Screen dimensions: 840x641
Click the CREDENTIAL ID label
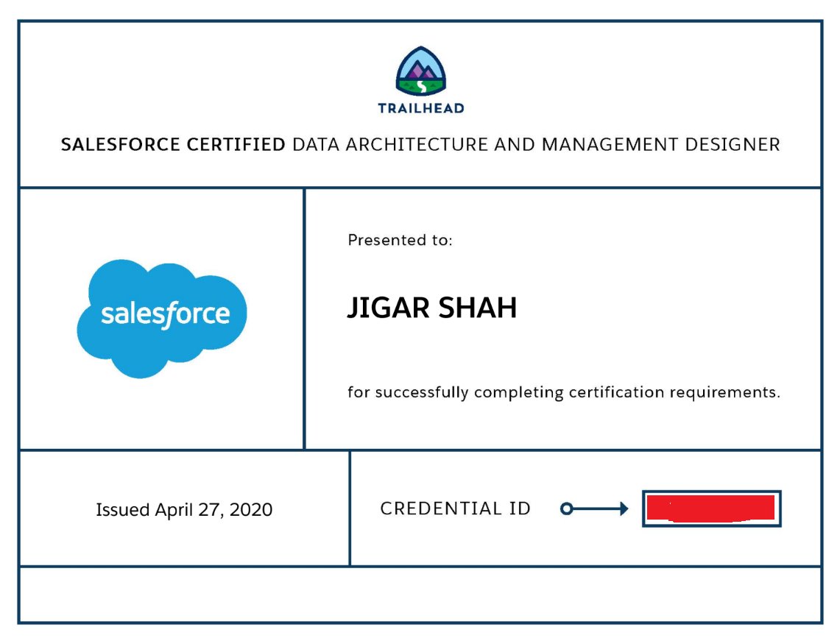point(456,509)
